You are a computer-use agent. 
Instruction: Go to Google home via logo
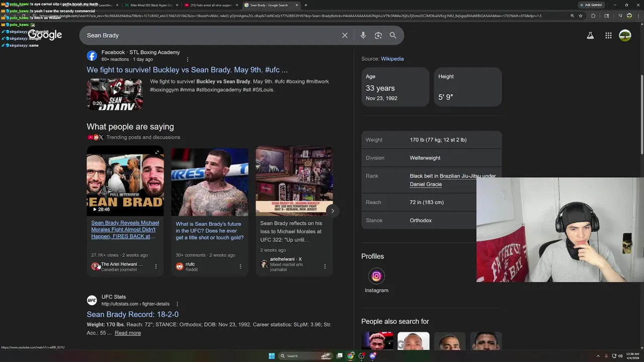45,35
